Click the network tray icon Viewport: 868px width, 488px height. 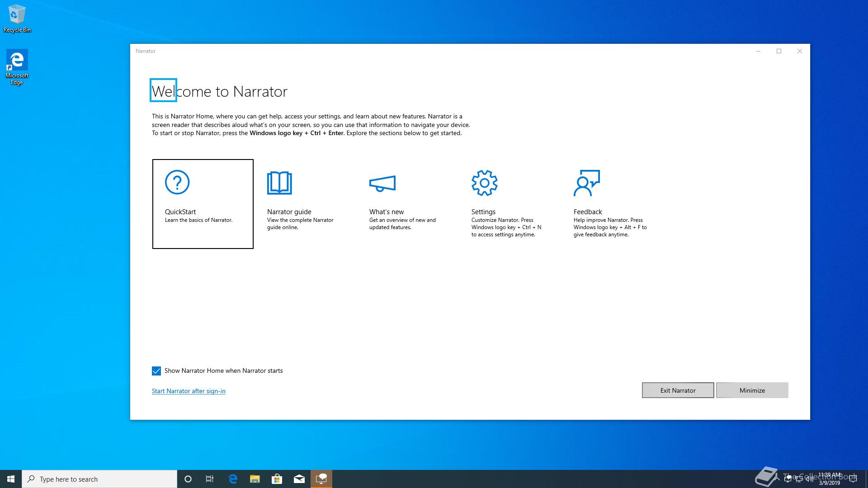click(x=799, y=479)
